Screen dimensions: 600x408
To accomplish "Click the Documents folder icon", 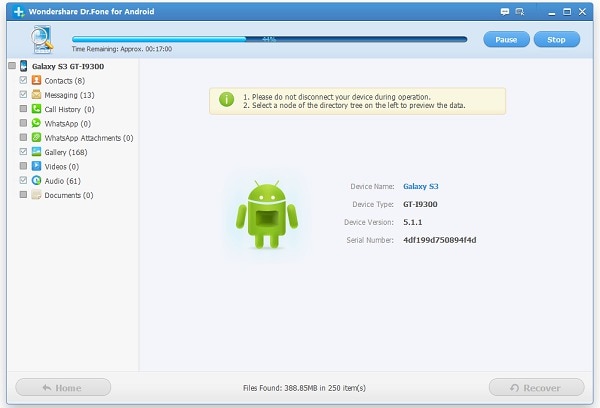I will 36,194.
